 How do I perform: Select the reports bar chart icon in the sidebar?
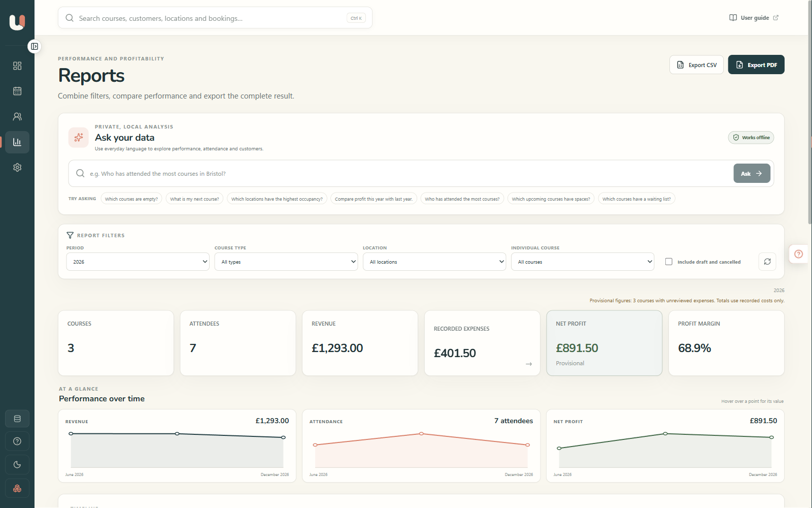coord(17,142)
